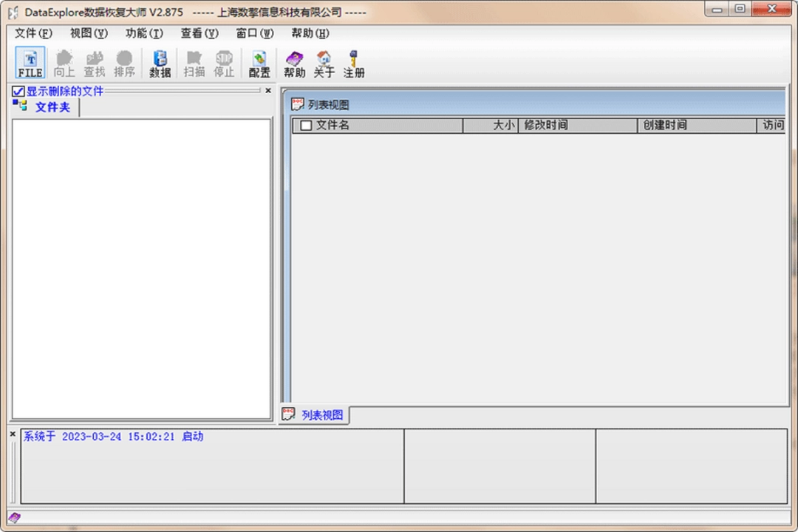The image size is (798, 532).
Task: Close the log panel with its X
Action: 13,434
